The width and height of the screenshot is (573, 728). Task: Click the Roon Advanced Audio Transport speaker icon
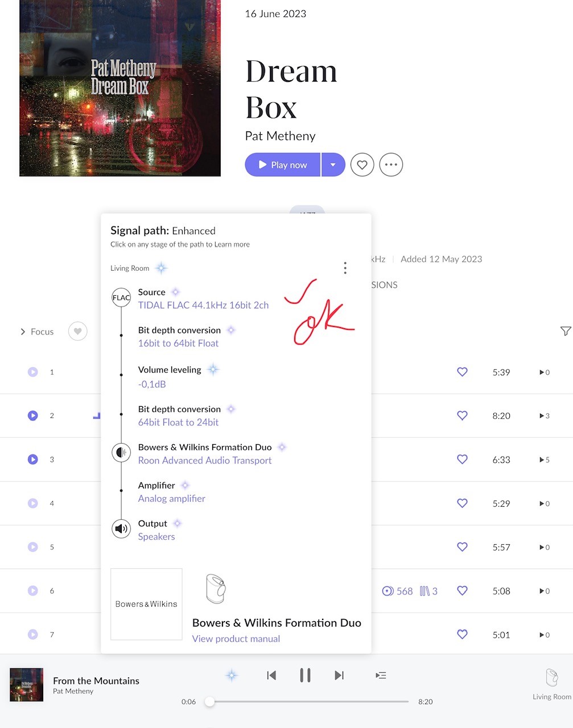tap(121, 452)
